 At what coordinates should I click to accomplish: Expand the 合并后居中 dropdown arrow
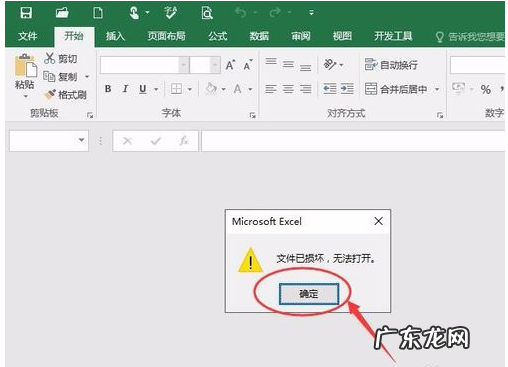(x=437, y=89)
